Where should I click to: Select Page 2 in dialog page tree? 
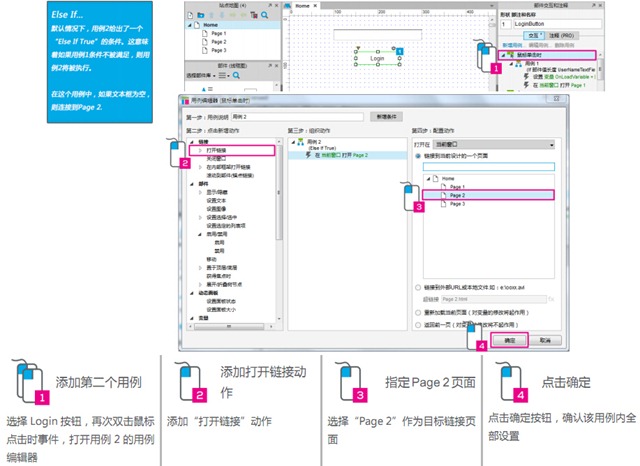[x=488, y=195]
